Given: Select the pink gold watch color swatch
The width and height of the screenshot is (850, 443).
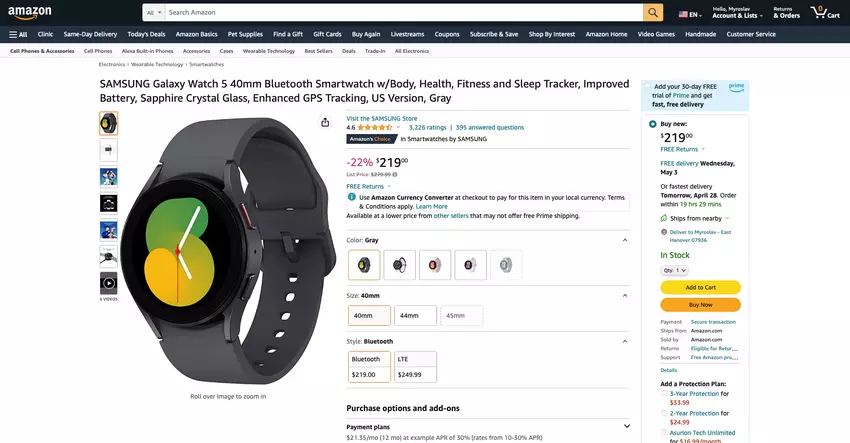Looking at the screenshot, I should pos(434,265).
